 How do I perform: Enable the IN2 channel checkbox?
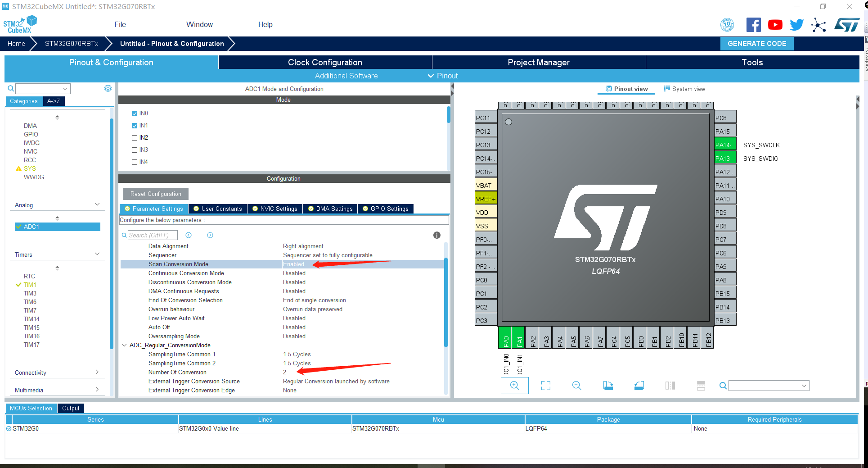point(135,137)
